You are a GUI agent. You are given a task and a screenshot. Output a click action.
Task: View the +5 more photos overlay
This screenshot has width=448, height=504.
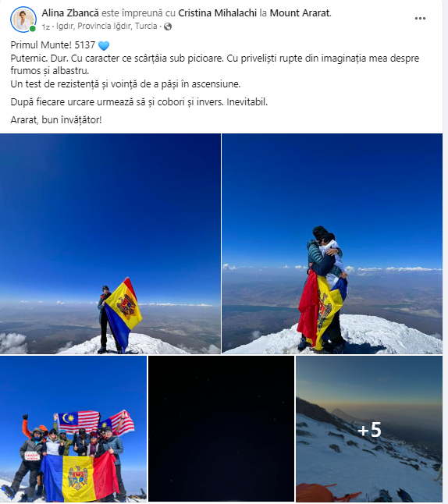369,429
